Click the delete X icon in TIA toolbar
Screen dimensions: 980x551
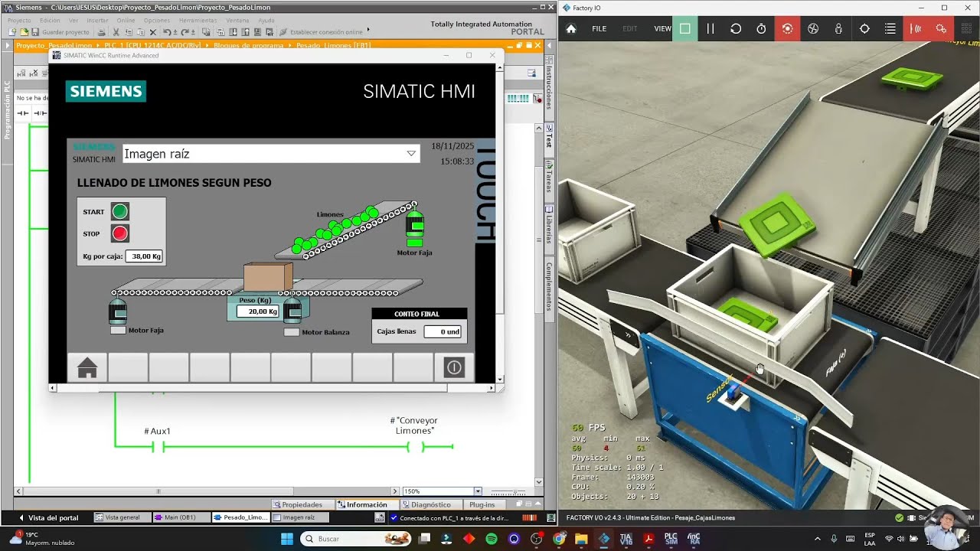tap(153, 32)
